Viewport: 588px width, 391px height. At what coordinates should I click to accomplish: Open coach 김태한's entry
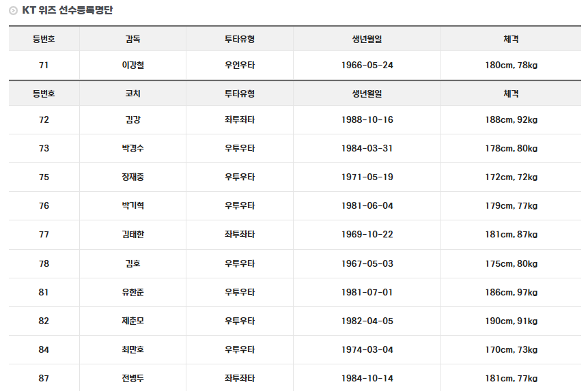(132, 235)
